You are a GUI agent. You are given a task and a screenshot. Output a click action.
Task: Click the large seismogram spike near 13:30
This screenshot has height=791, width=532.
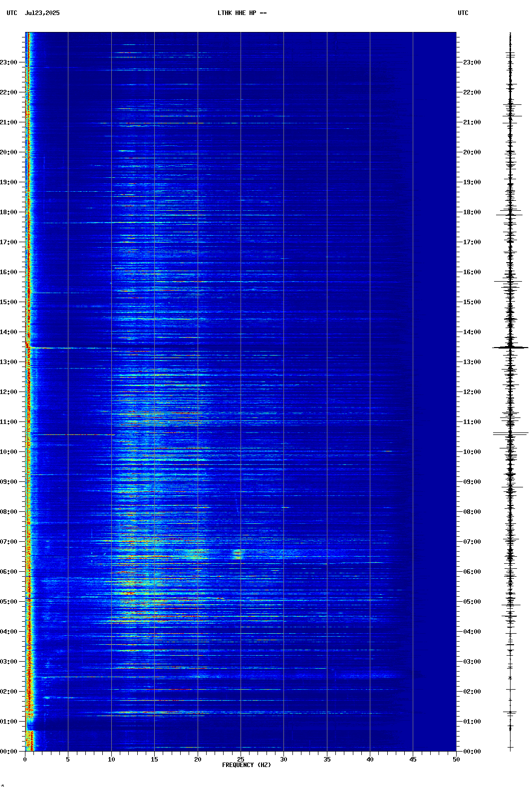coord(510,347)
